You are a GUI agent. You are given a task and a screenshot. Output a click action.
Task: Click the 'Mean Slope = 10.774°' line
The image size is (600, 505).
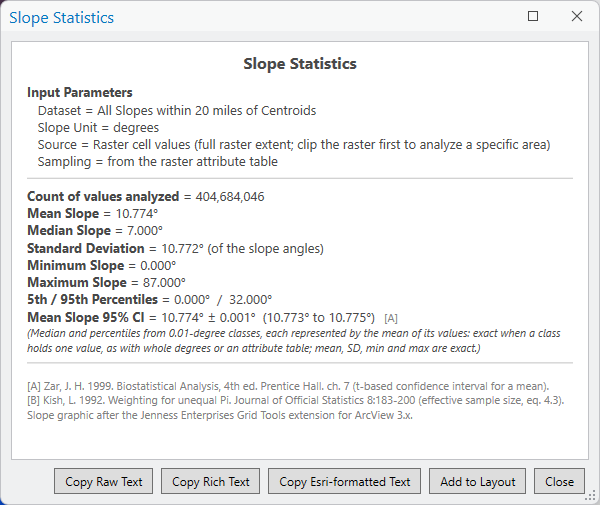coord(93,213)
